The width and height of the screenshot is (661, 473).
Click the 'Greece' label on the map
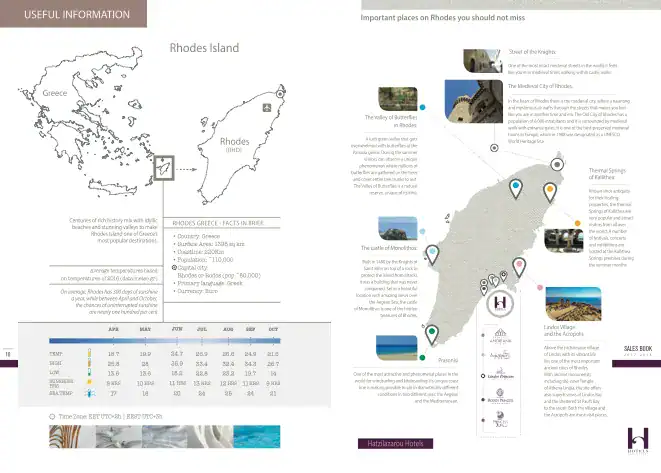click(x=55, y=93)
